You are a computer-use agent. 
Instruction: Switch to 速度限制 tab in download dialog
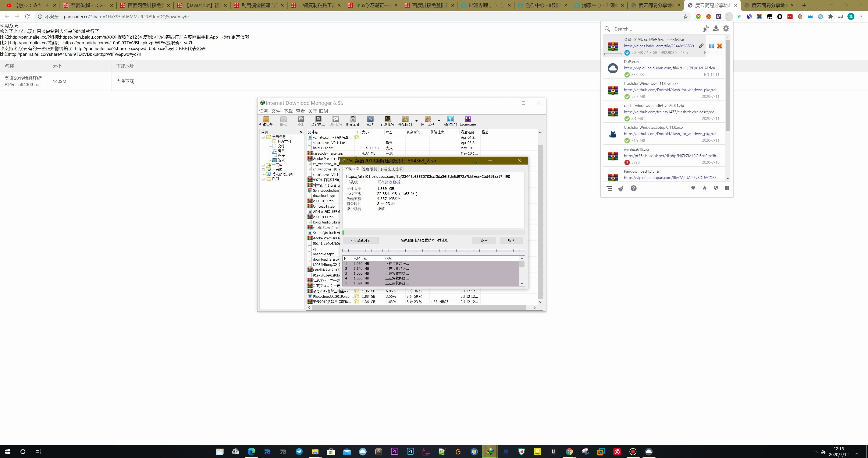click(x=369, y=169)
